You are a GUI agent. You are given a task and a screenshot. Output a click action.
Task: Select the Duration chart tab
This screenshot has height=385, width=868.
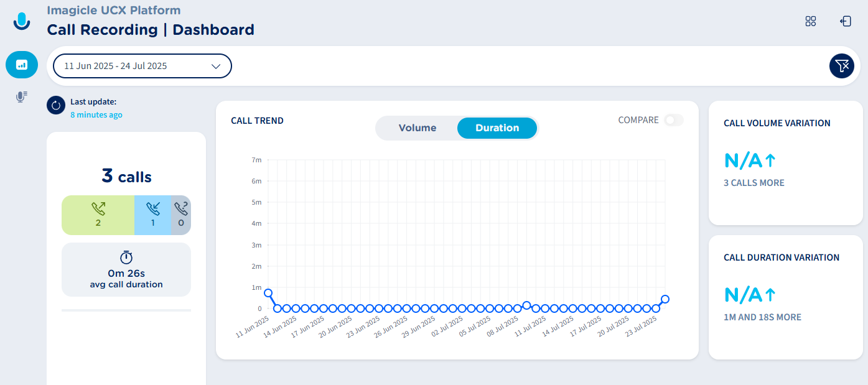click(497, 128)
